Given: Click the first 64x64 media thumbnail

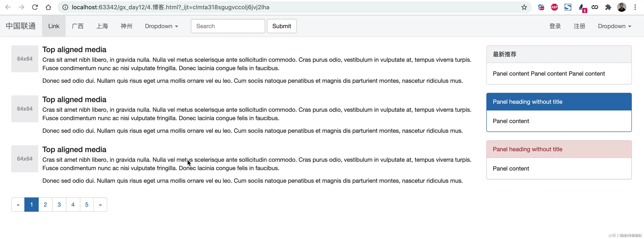Looking at the screenshot, I should [25, 59].
